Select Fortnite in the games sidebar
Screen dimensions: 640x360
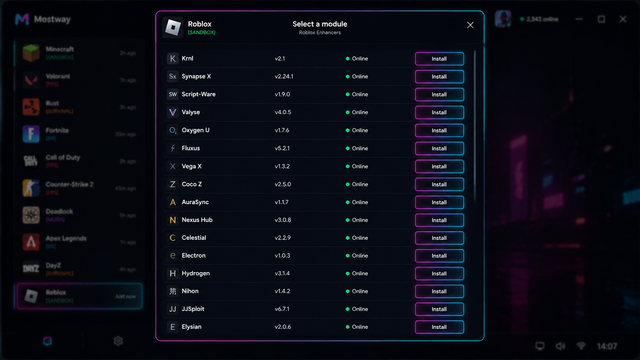tap(79, 134)
